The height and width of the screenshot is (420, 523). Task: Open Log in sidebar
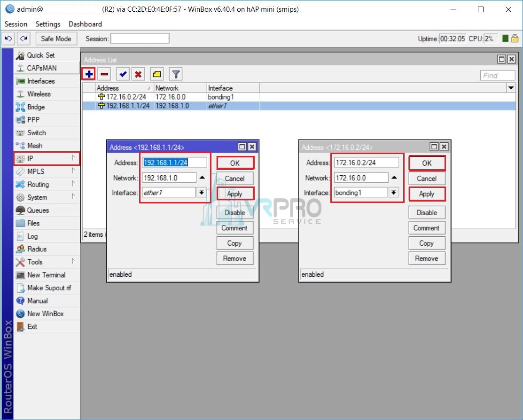point(47,236)
